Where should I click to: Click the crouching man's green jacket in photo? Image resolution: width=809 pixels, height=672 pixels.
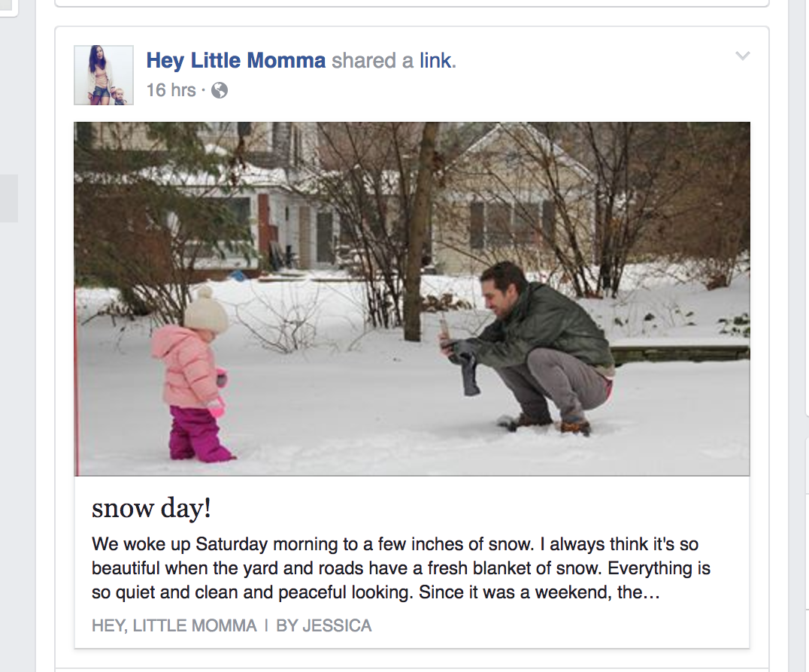pos(547,319)
